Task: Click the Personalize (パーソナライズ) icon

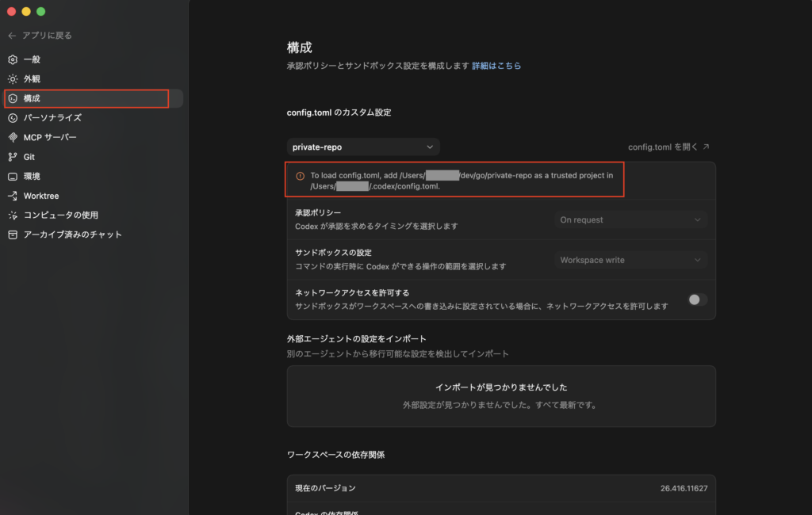Action: 13,118
